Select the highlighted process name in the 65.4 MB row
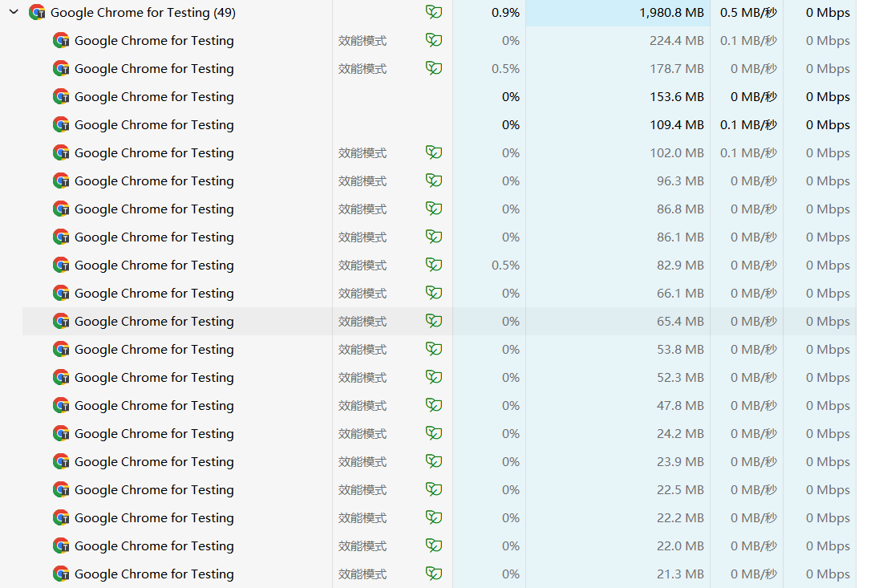Viewport: 875px width, 588px height. 154,321
